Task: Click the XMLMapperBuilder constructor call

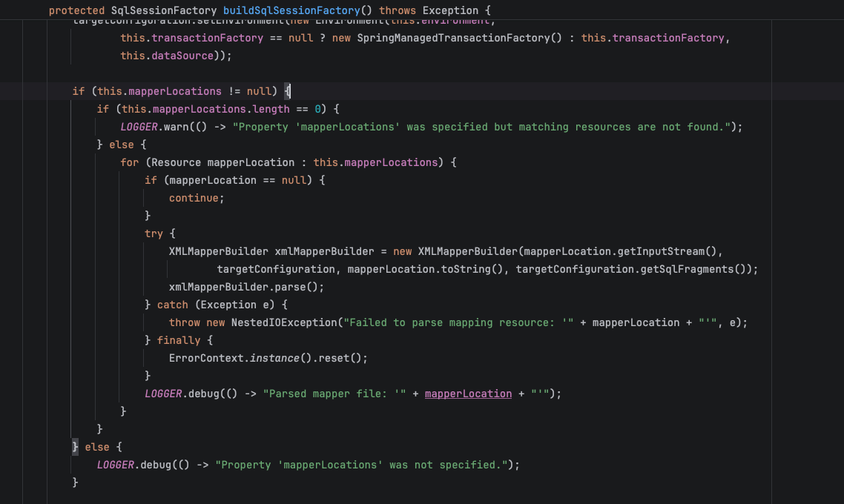Action: pyautogui.click(x=467, y=251)
